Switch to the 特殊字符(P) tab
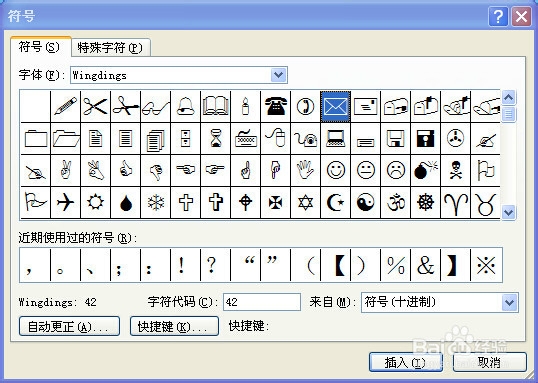538x383 pixels. coord(110,47)
